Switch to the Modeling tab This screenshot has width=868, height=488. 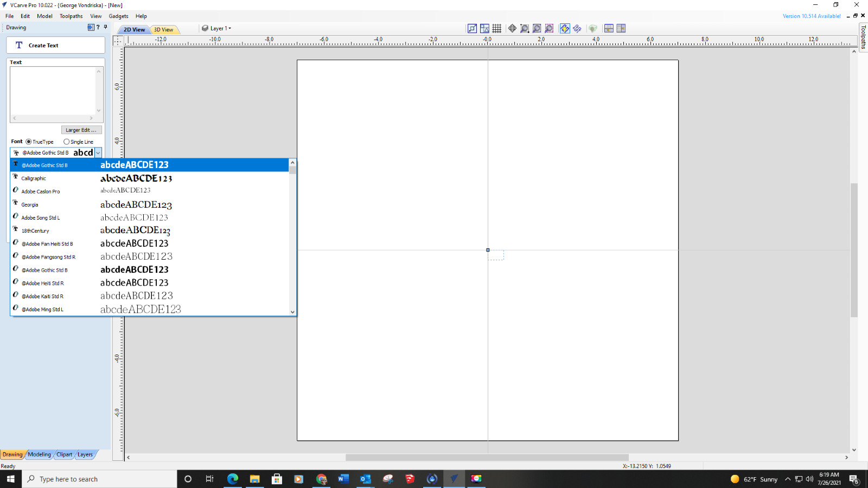click(x=39, y=454)
